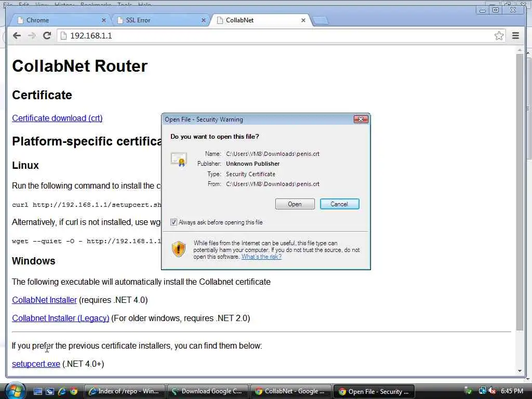This screenshot has width=532, height=399.
Task: Close the CollabNet tab
Action: 303,20
